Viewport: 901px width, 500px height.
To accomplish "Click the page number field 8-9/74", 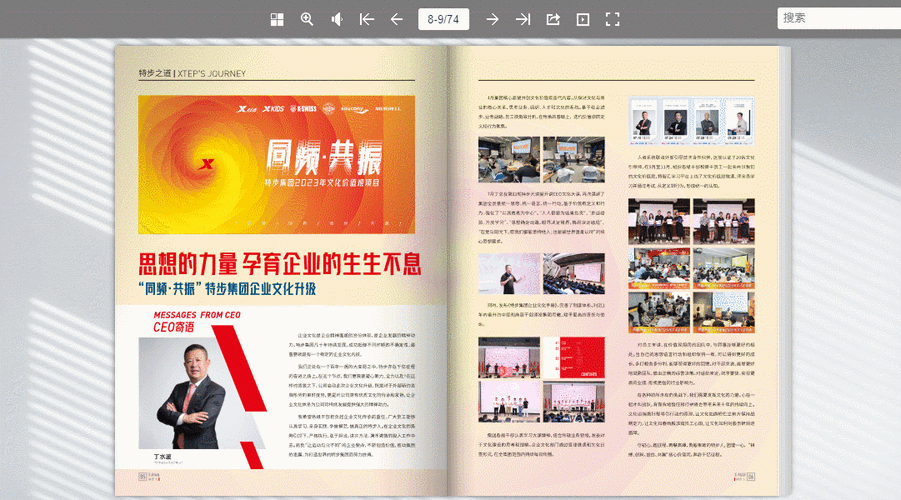I will coord(444,19).
